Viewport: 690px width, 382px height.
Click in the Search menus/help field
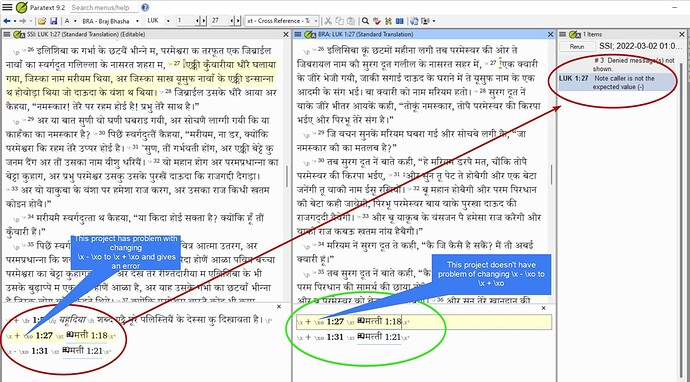click(x=104, y=7)
